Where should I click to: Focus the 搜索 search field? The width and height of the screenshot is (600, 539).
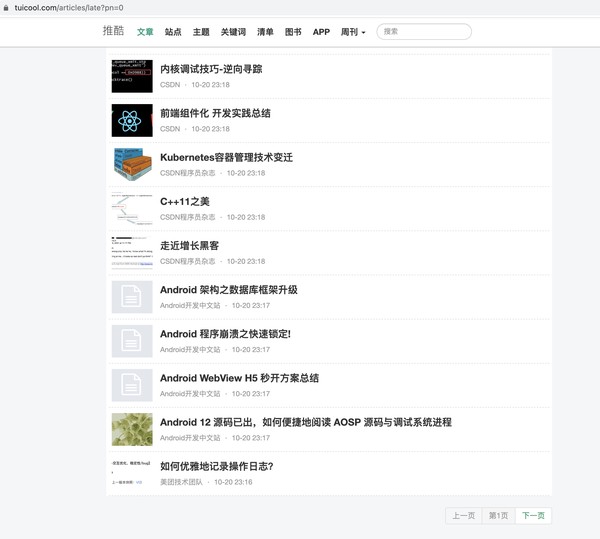(424, 31)
